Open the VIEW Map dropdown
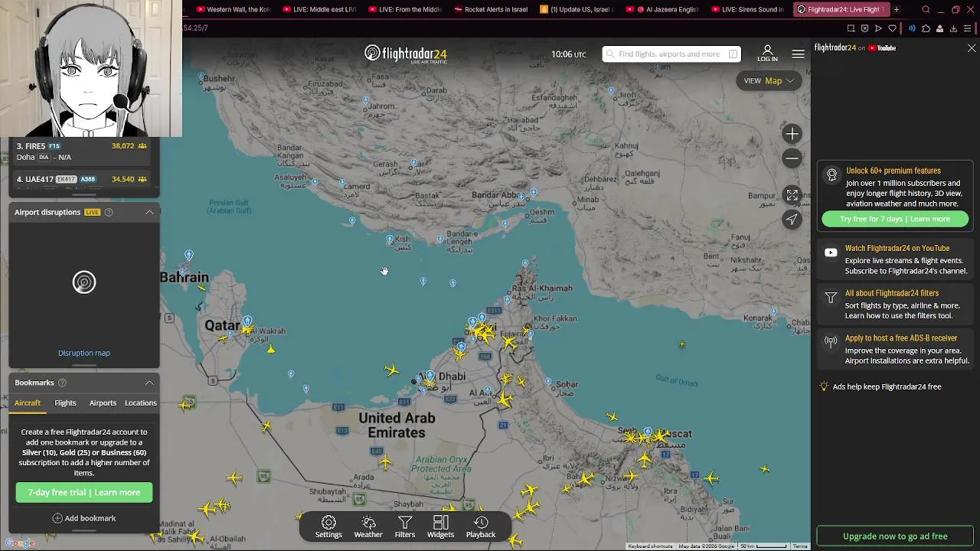The height and width of the screenshot is (551, 980). tap(769, 80)
